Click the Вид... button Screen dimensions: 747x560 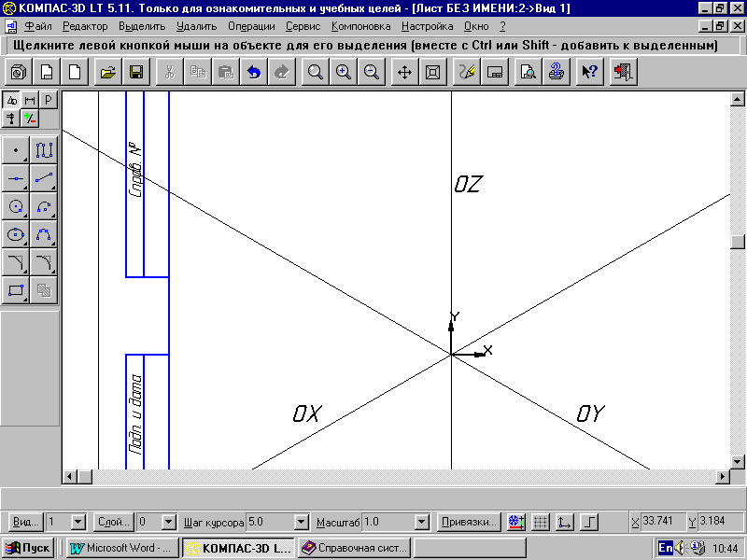[26, 523]
